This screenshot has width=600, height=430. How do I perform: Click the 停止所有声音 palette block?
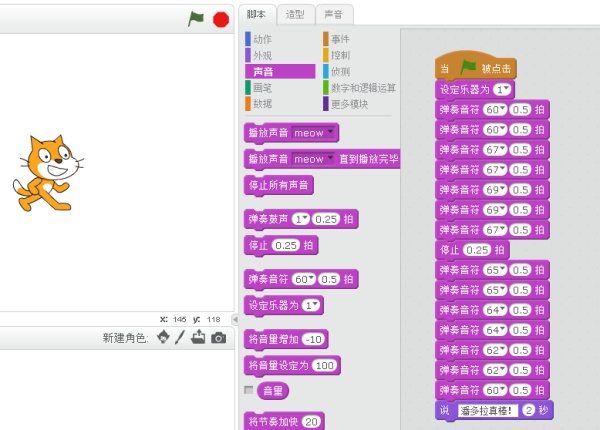click(x=279, y=185)
